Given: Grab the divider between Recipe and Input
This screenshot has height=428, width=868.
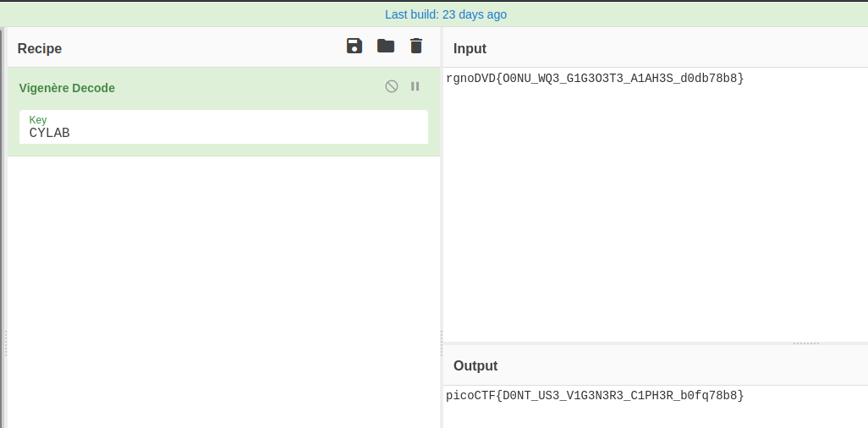Looking at the screenshot, I should click(442, 343).
